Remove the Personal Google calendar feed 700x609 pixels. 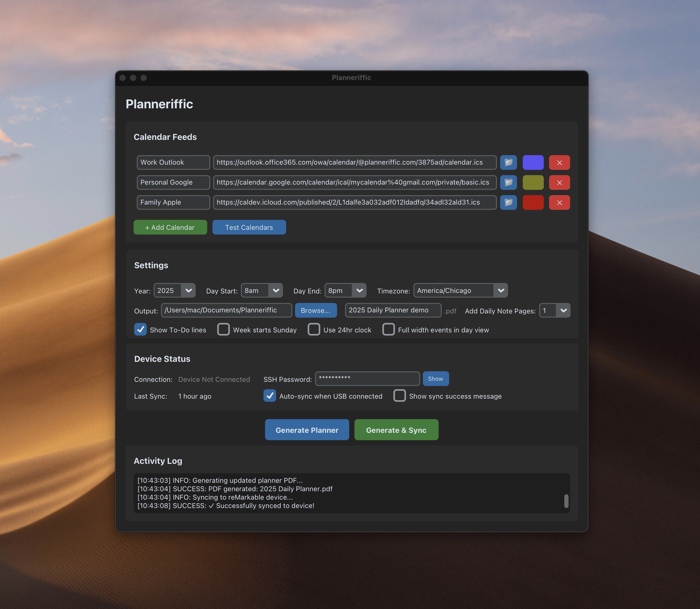559,182
